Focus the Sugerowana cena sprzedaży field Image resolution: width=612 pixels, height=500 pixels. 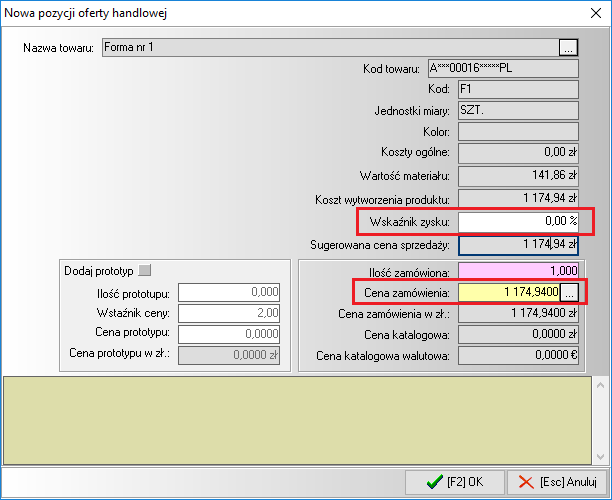(518, 244)
